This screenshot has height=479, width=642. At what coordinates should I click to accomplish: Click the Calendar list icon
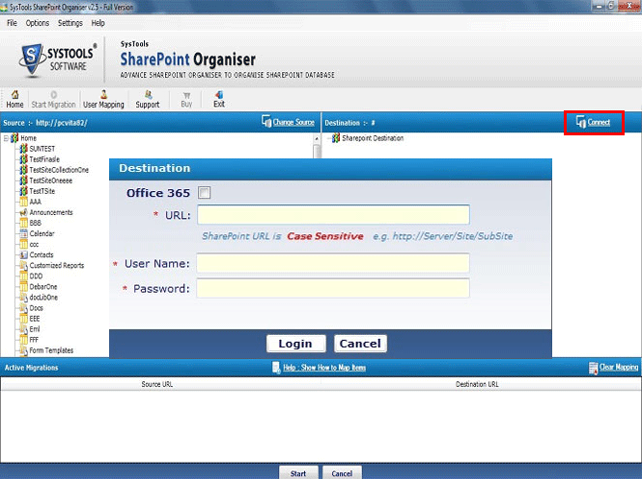[x=24, y=234]
